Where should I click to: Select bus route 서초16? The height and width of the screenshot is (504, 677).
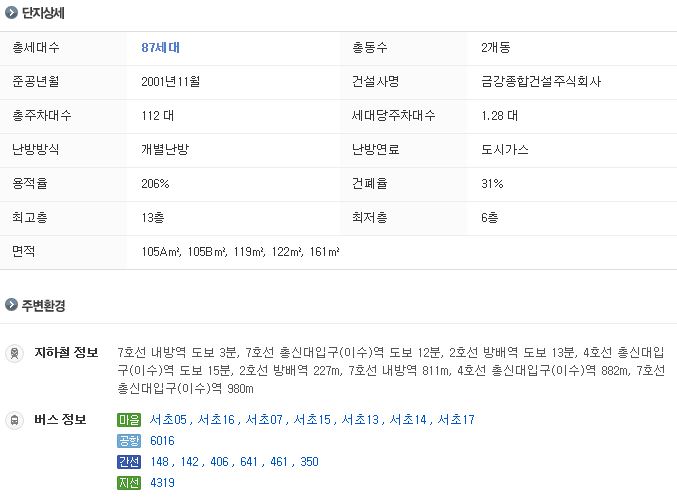tap(216, 420)
